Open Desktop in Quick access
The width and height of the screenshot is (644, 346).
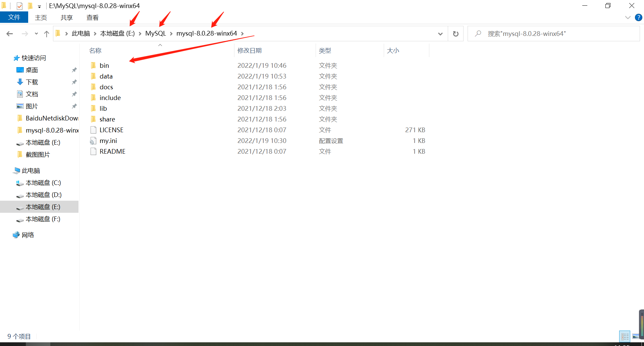click(32, 70)
